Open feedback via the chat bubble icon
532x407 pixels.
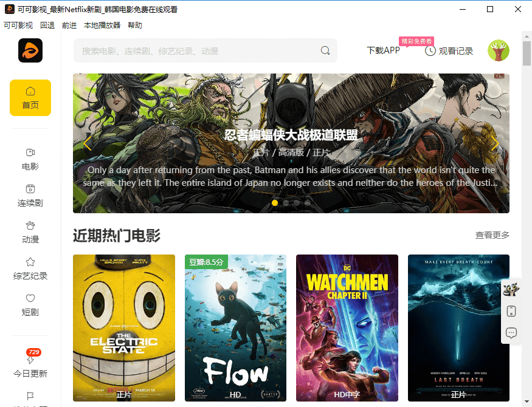(511, 333)
